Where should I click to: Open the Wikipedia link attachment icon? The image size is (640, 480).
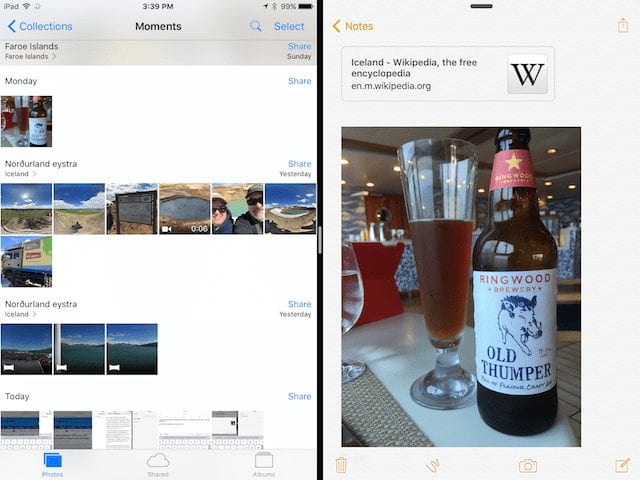(x=527, y=74)
